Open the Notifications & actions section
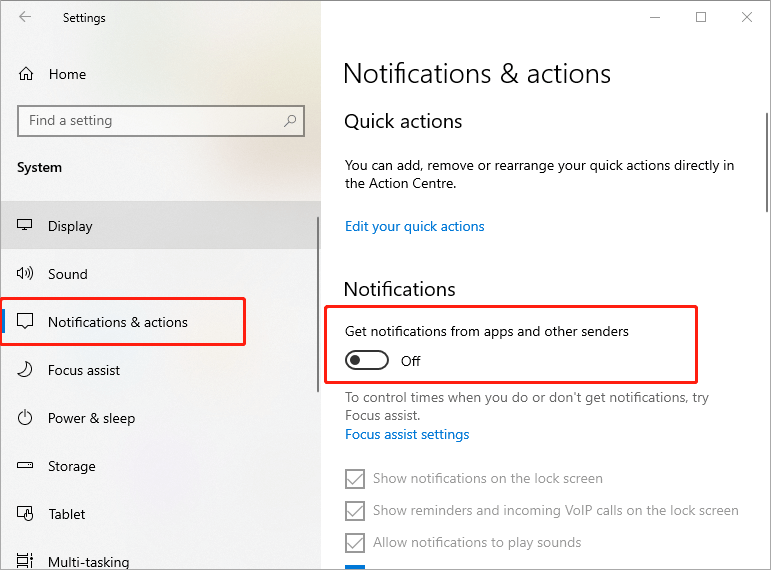Image resolution: width=771 pixels, height=570 pixels. (117, 322)
